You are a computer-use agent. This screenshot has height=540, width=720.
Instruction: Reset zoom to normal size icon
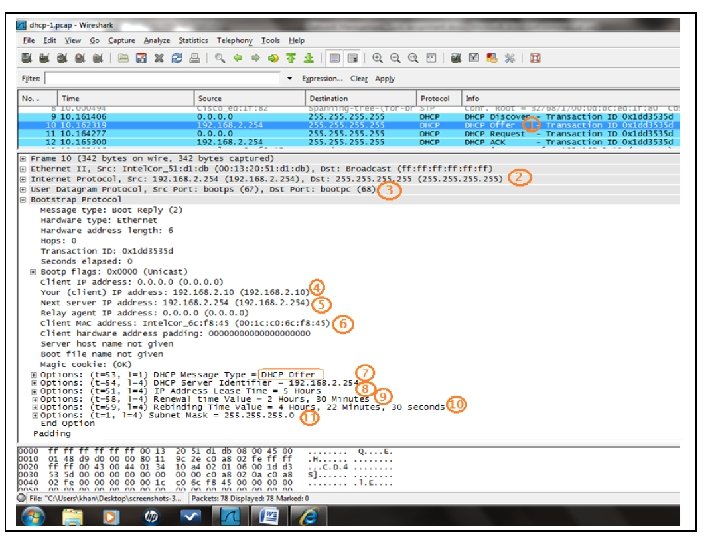coord(413,58)
